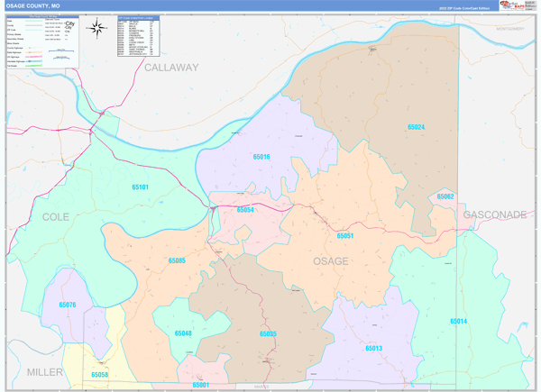Click the Osage County, MO title
This screenshot has width=541, height=392.
[x=32, y=5]
